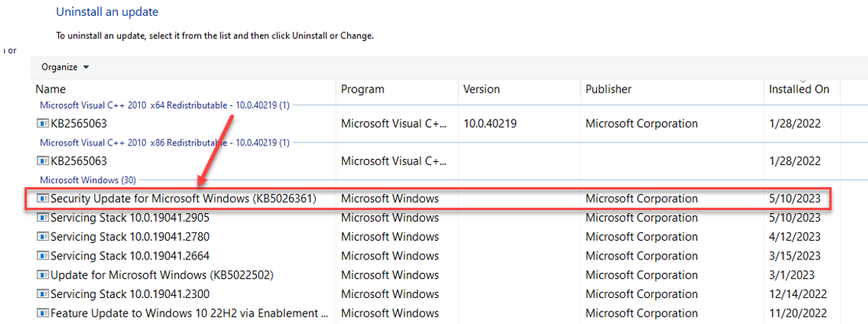This screenshot has width=868, height=324.
Task: Select Servicing Stack 10.0.19041.2905 entry
Action: tap(130, 218)
